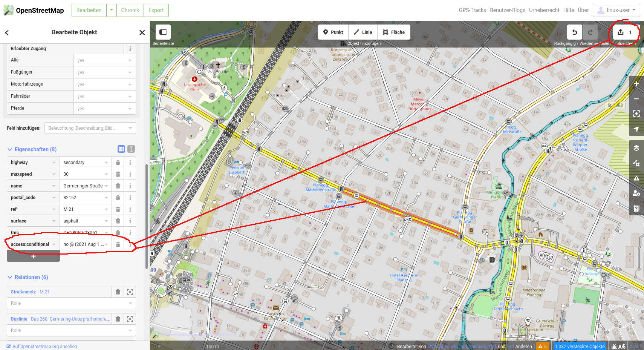Delete the maxspeed tag
Screen dimensions: 644x350
tap(118, 174)
